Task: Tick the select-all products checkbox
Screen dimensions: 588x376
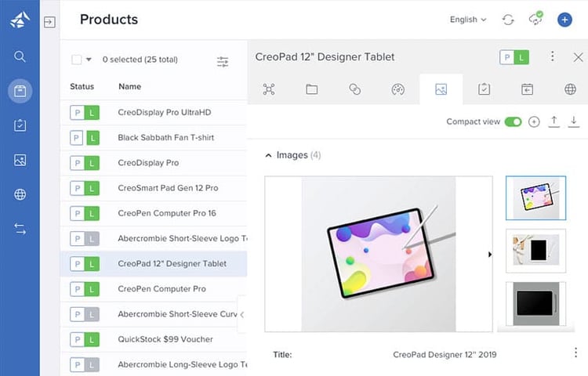Action: [x=77, y=60]
